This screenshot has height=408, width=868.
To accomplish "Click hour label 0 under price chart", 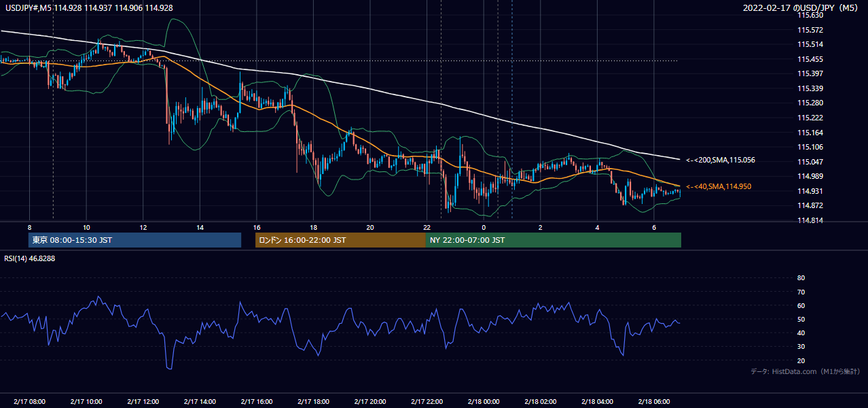I will [484, 227].
